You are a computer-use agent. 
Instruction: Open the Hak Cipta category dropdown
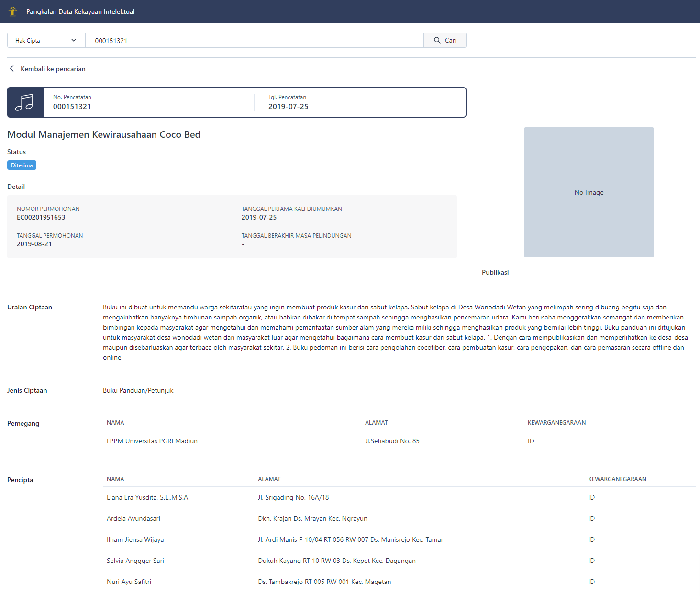pyautogui.click(x=46, y=40)
